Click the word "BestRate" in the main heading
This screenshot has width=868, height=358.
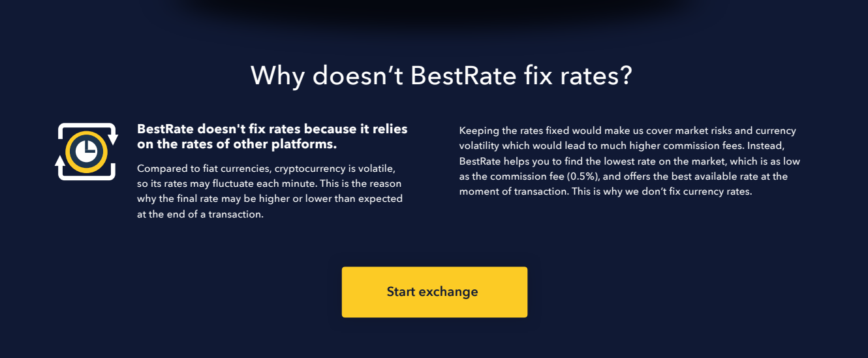[x=463, y=76]
